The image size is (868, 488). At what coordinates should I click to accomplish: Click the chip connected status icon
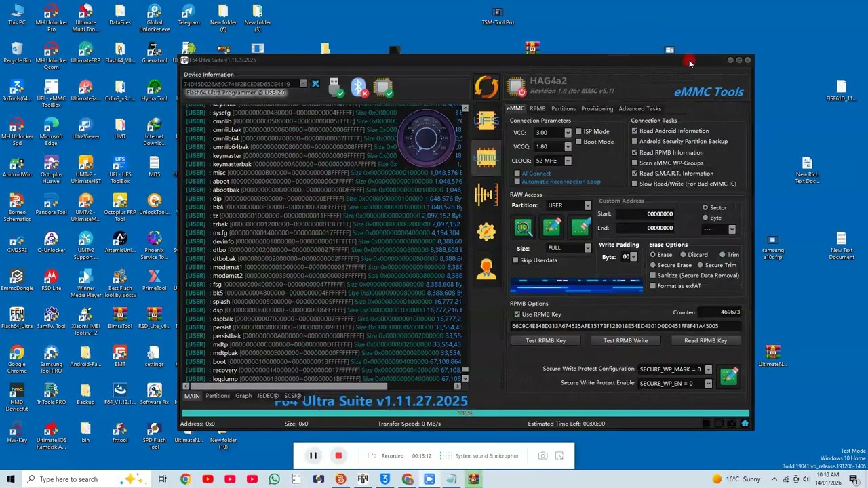click(383, 87)
